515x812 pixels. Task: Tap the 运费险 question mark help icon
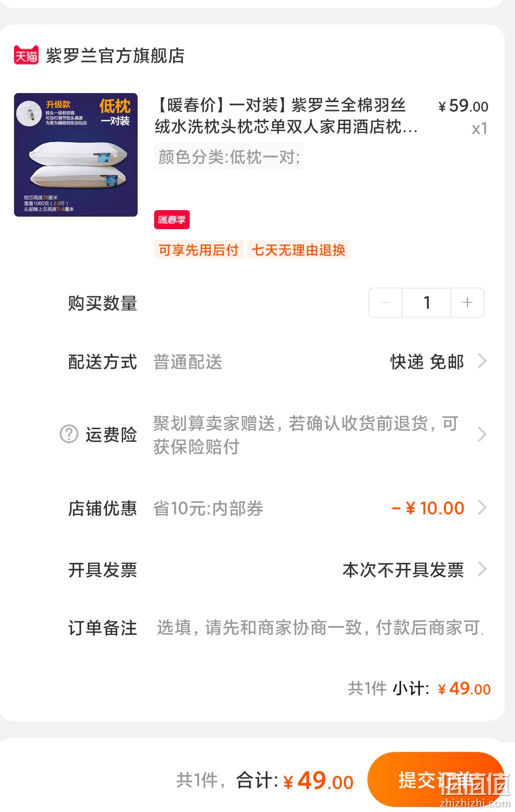69,434
